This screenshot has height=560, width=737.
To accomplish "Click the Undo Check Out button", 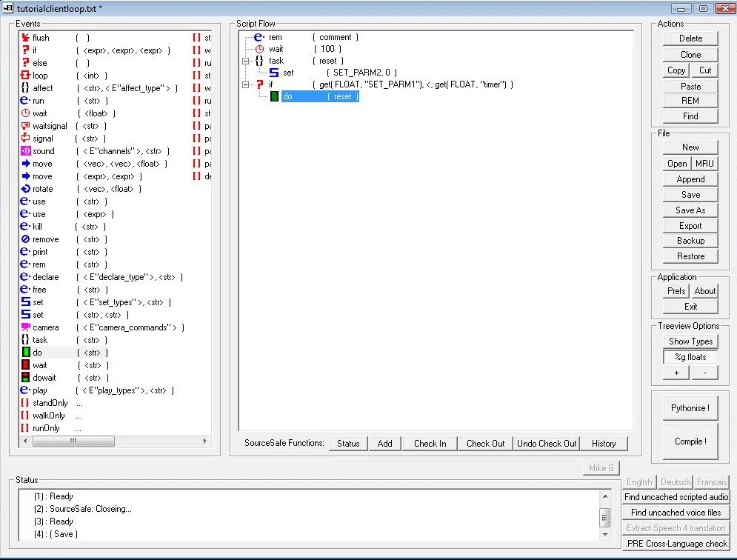I will pos(546,444).
